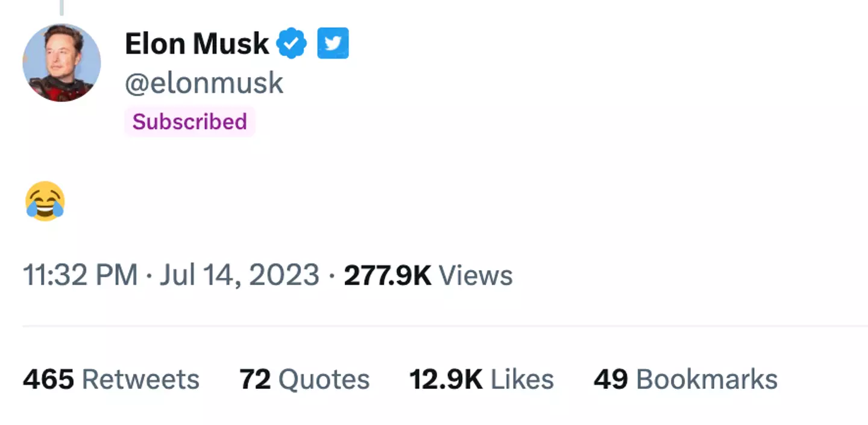868x425 pixels.
Task: Open the 12.9K Likes list
Action: click(x=481, y=379)
